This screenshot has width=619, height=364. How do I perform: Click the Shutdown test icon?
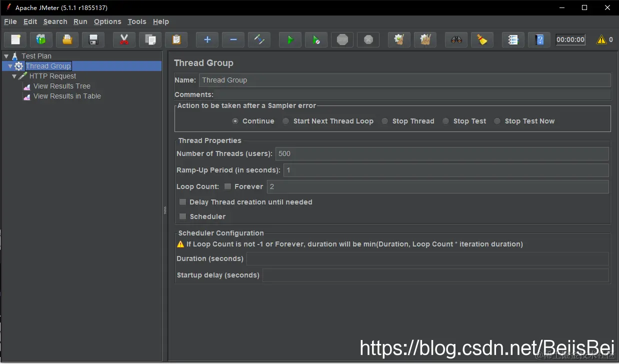point(368,39)
